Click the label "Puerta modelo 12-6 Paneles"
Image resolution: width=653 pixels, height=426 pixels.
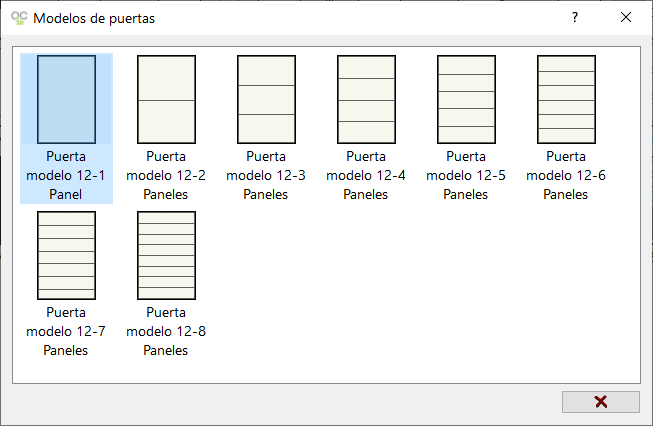pyautogui.click(x=566, y=175)
